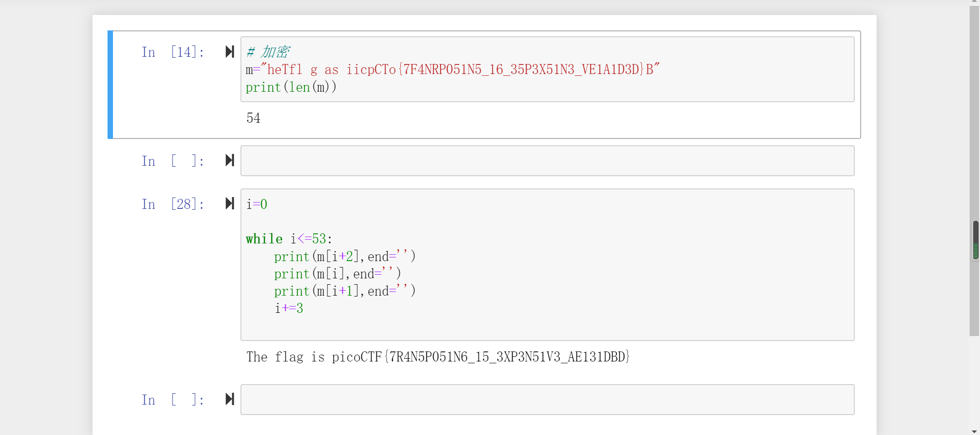Select the In [14] cell prompt label
980x435 pixels.
(x=171, y=52)
